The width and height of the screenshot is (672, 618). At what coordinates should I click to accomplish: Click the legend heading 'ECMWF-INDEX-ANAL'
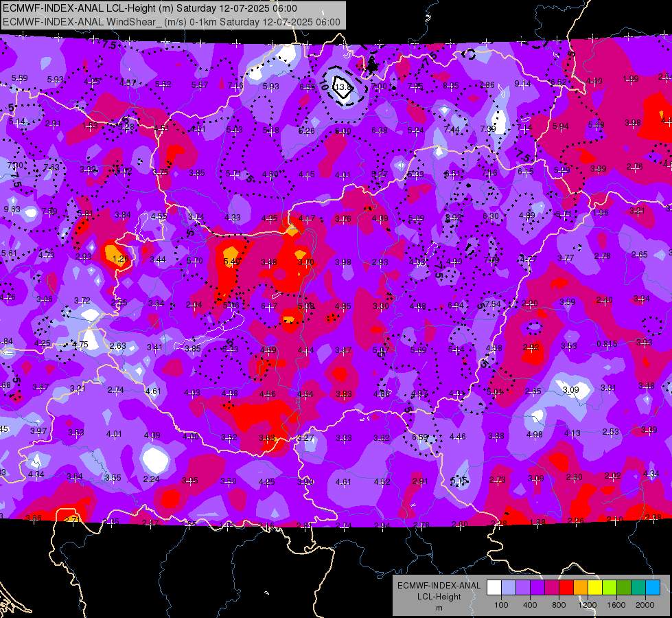coord(439,586)
